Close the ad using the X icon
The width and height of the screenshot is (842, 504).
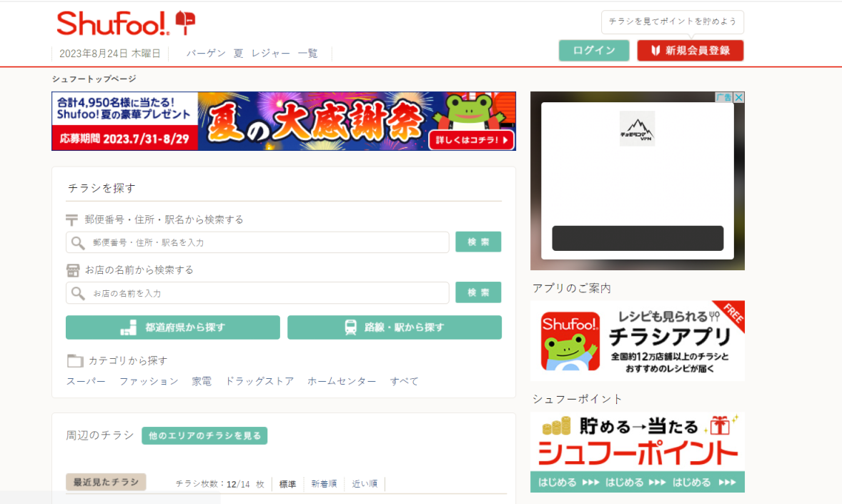[x=738, y=97]
